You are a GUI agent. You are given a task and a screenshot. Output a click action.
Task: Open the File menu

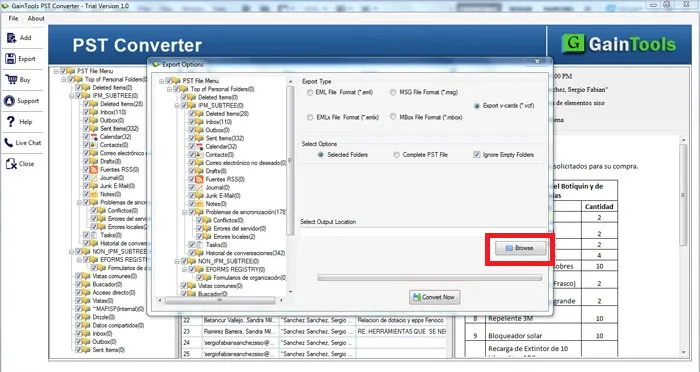13,18
